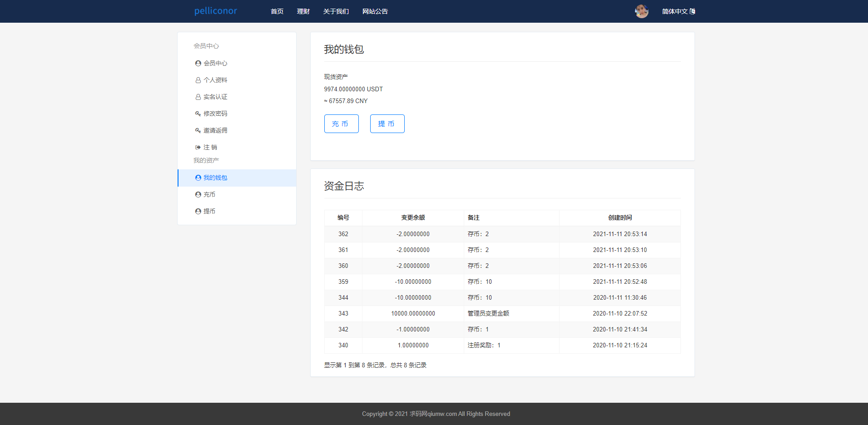868x425 pixels.
Task: Open 网站公告 in the navigation bar
Action: 375,11
